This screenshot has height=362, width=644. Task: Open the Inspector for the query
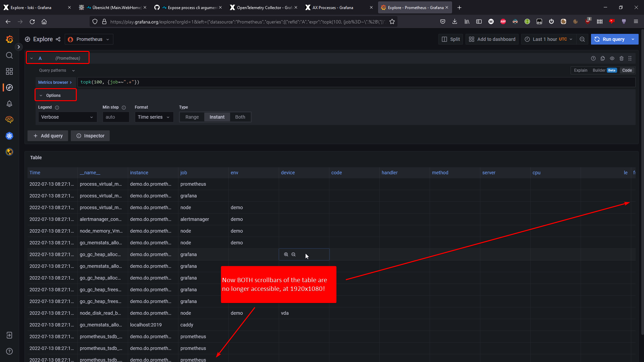click(x=90, y=136)
